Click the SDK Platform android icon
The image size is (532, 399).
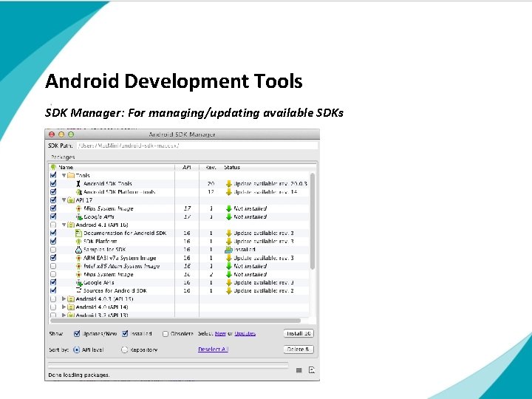click(x=78, y=241)
